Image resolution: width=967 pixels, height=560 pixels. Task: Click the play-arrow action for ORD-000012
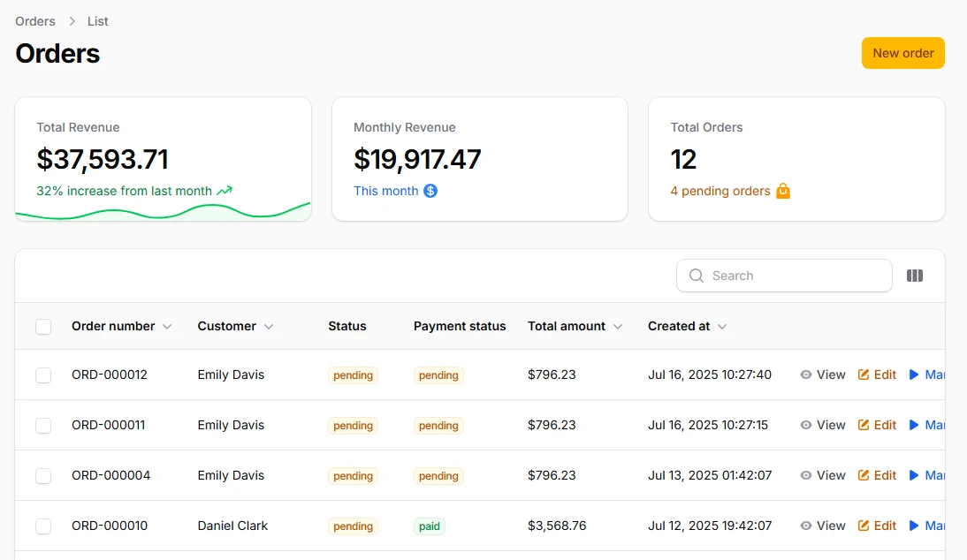926,375
